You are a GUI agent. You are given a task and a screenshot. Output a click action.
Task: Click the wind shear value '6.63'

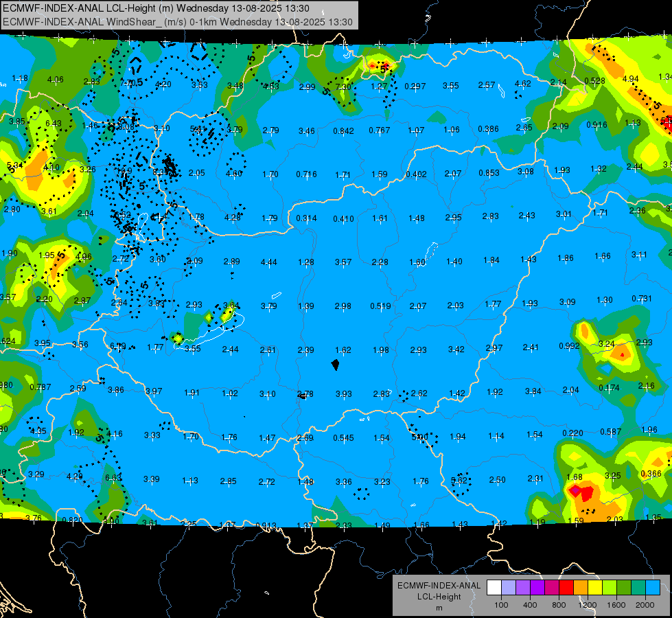click(x=113, y=478)
